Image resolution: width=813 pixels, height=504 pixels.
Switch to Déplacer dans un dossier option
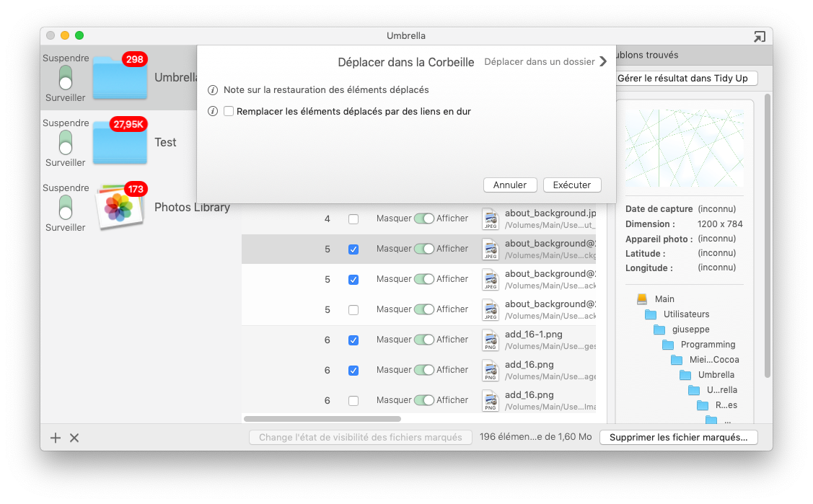tap(540, 61)
